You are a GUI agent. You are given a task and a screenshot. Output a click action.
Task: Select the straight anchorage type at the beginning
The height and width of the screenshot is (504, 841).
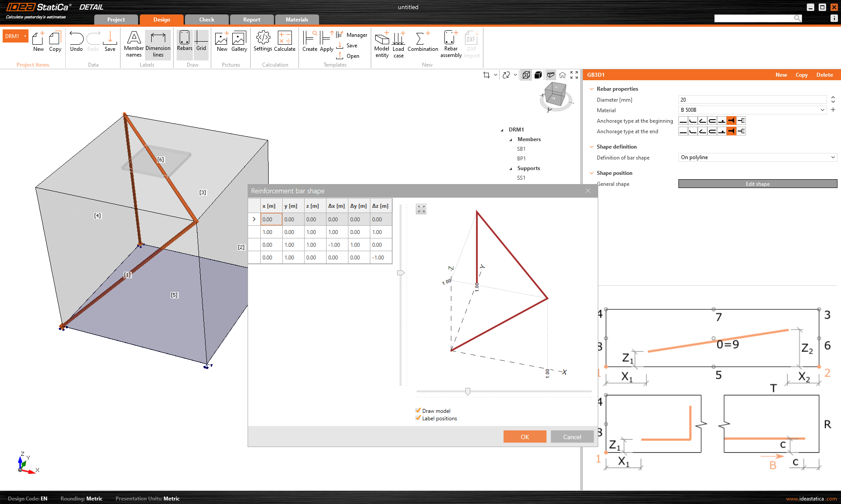pyautogui.click(x=683, y=120)
